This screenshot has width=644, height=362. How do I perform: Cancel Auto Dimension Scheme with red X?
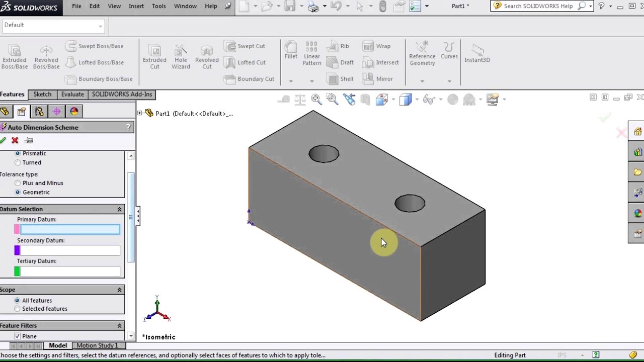(x=15, y=140)
